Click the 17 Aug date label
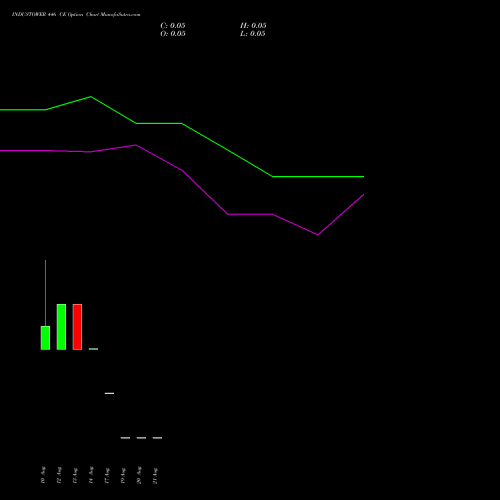The width and height of the screenshot is (500, 500). click(x=107, y=475)
